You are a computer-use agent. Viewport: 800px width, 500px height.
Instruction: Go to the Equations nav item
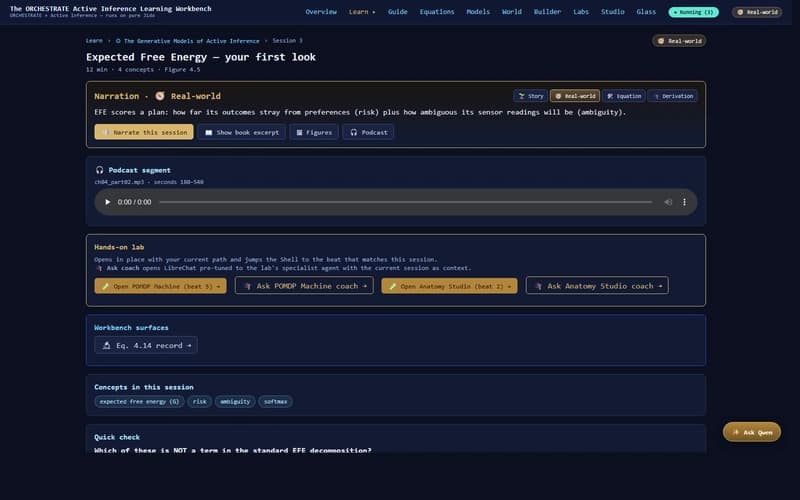point(437,12)
